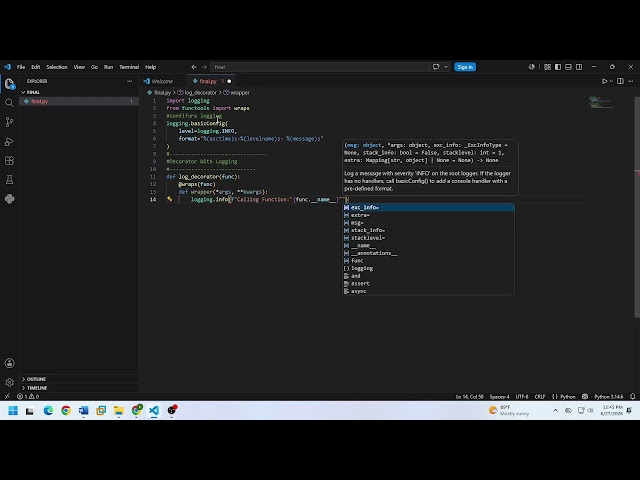Open File Explorer from the taskbar
The height and width of the screenshot is (480, 640).
[x=119, y=410]
